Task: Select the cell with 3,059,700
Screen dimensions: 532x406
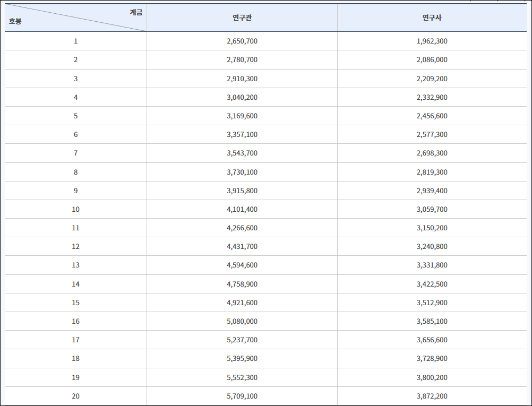Action: [432, 209]
